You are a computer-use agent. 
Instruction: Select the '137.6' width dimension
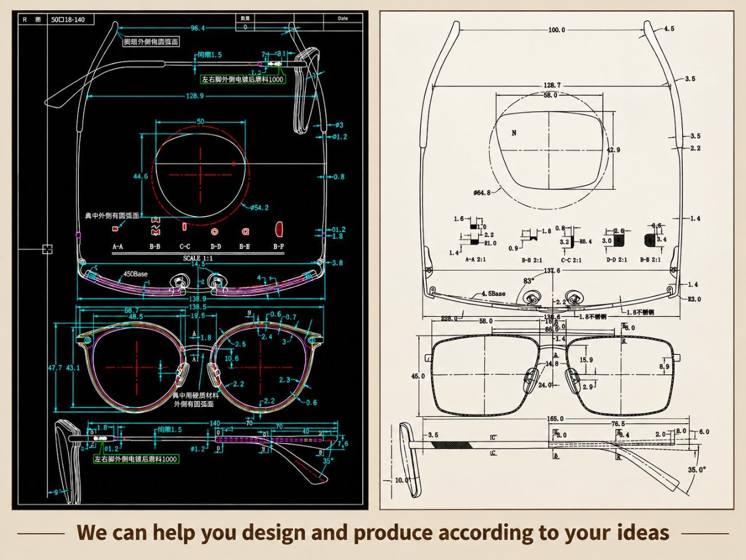coord(552,271)
